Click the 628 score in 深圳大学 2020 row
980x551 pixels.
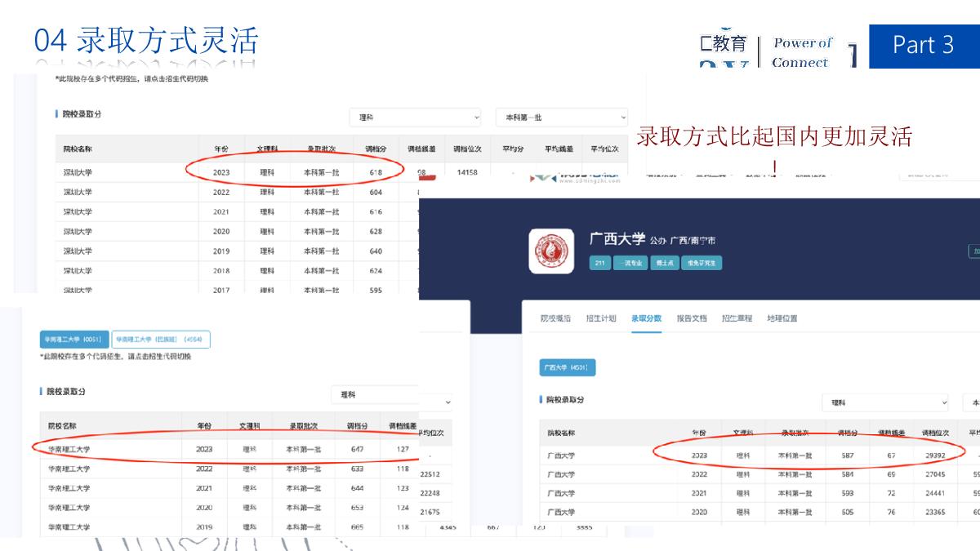pyautogui.click(x=376, y=232)
